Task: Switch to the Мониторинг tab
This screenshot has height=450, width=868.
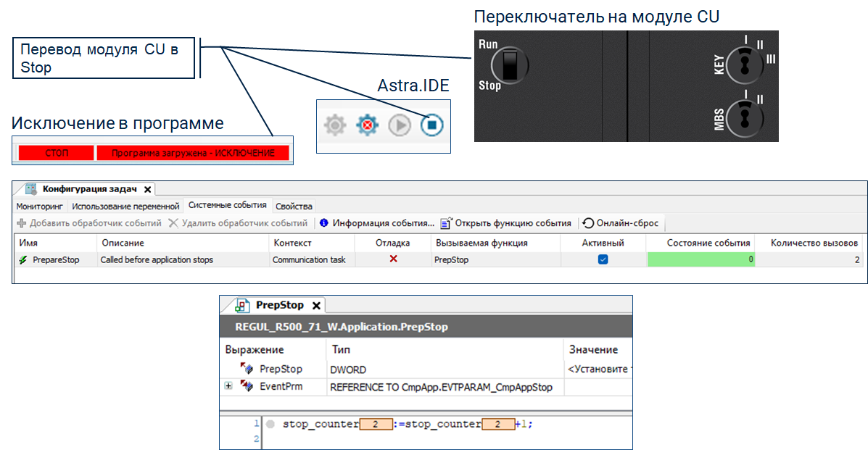Action: coord(41,207)
